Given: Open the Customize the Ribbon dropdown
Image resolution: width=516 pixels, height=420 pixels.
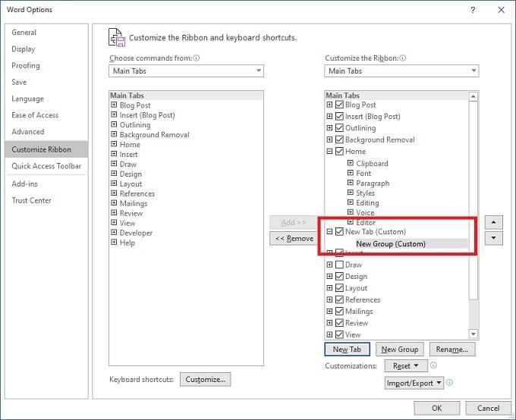Looking at the screenshot, I should tap(401, 71).
